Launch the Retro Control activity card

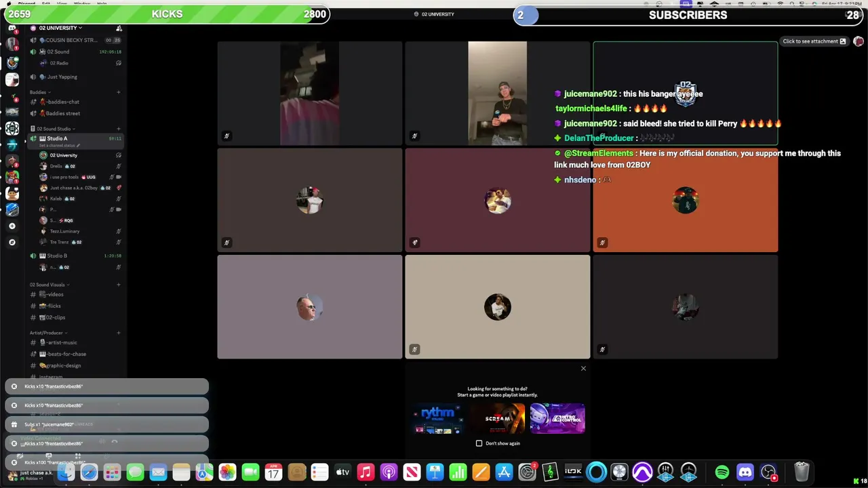557,418
